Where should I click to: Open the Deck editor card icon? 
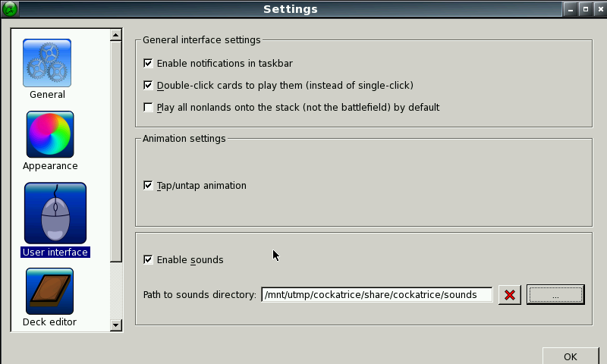(49, 291)
